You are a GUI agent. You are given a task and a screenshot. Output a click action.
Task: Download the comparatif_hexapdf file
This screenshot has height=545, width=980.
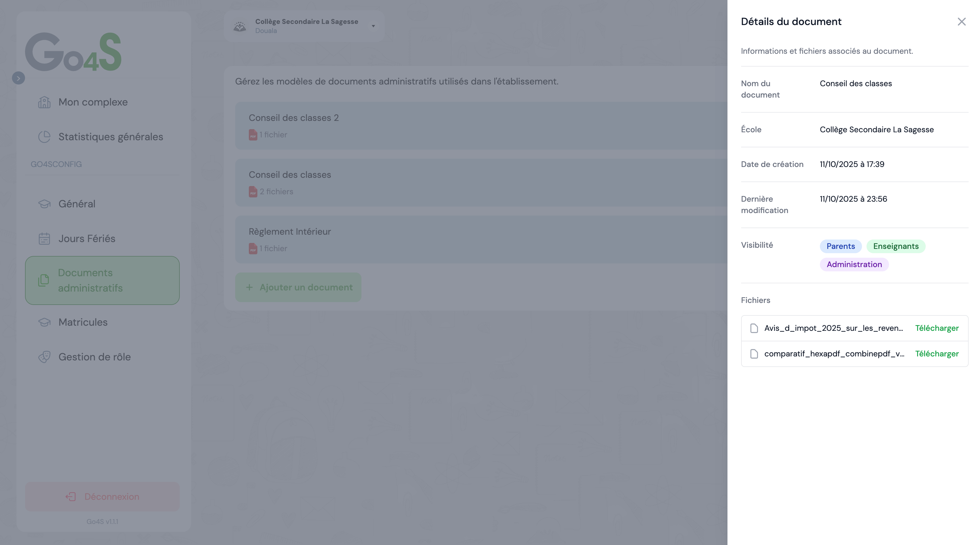point(936,354)
